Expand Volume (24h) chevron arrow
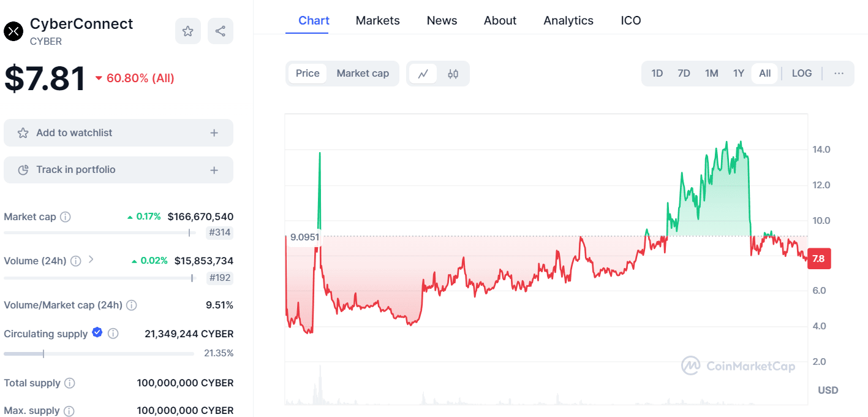868x417 pixels. [91, 259]
